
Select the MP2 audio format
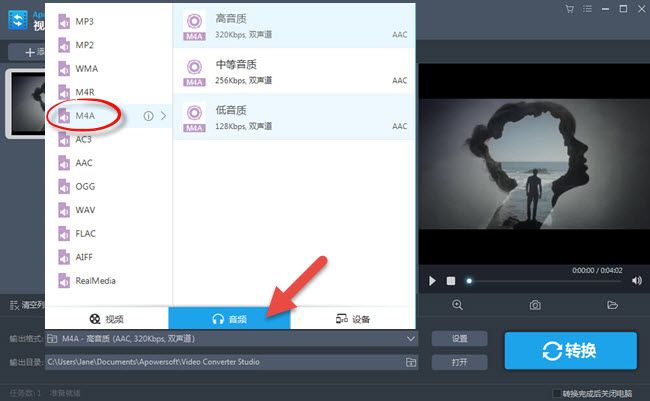point(109,45)
